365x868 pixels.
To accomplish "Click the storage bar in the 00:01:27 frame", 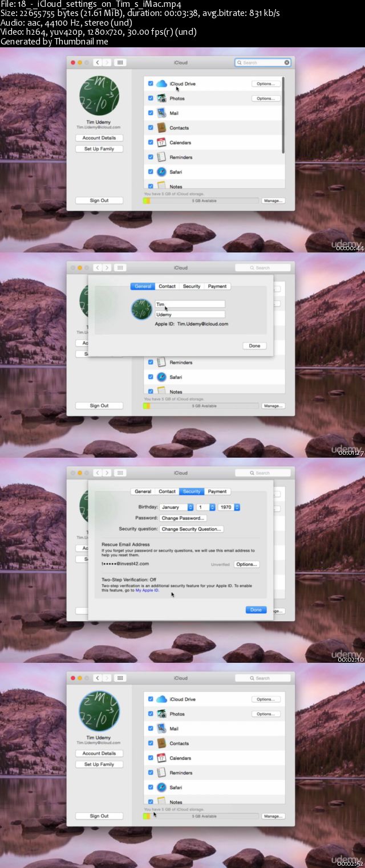I will tap(200, 406).
